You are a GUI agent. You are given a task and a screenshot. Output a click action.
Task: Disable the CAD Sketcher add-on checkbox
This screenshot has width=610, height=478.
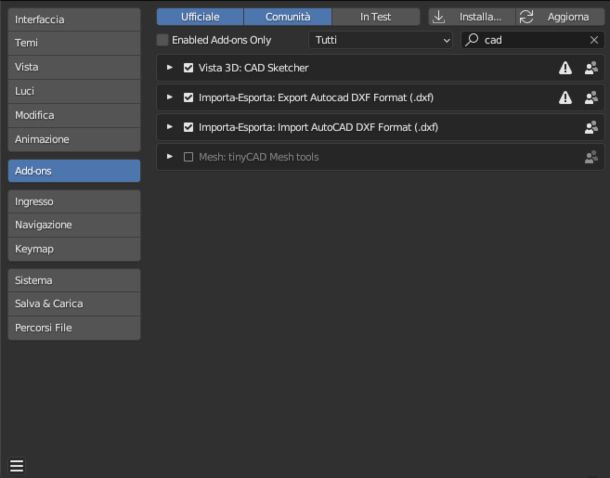[188, 68]
